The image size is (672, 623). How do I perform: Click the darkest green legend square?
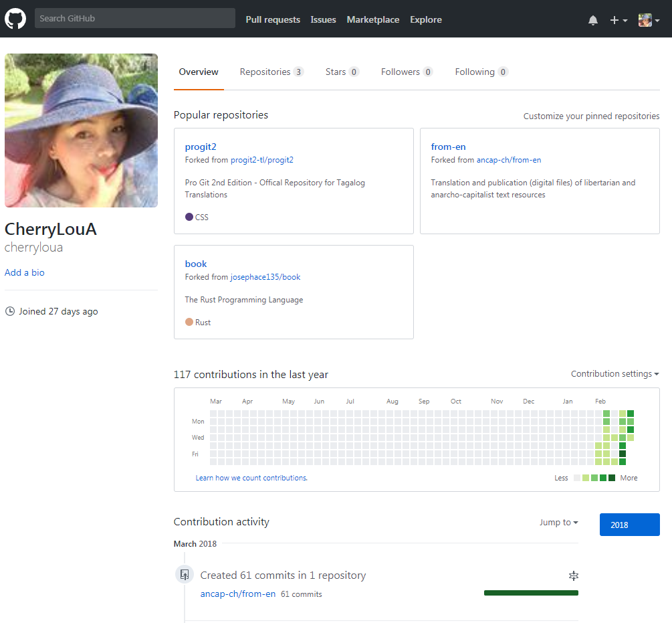point(612,478)
